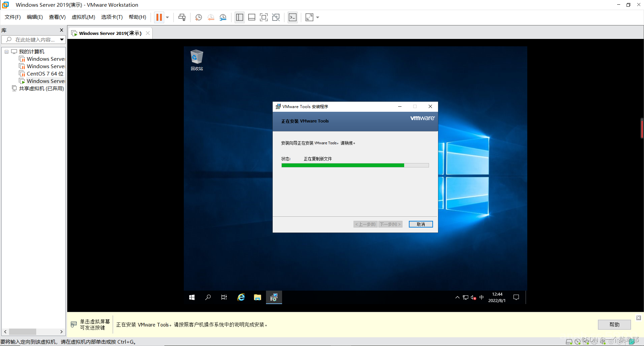
Task: Click the 帮助 button in the info bar
Action: [x=614, y=325]
